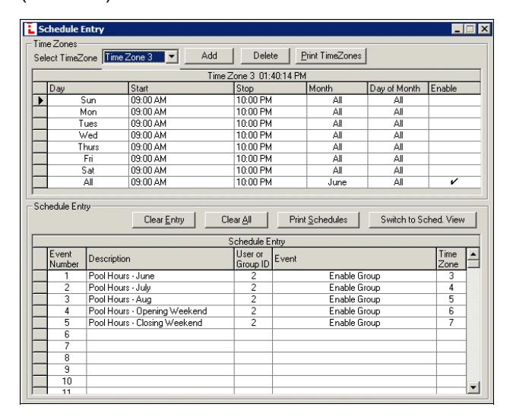
Task: Click the Schedule Entry grid scrollbar thumb
Action: 473,264
